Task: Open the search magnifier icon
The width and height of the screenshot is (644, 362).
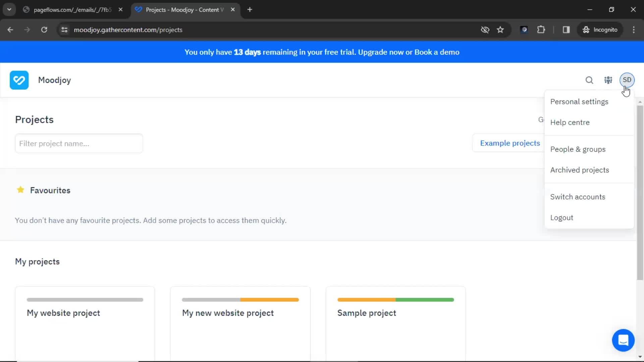Action: click(589, 80)
